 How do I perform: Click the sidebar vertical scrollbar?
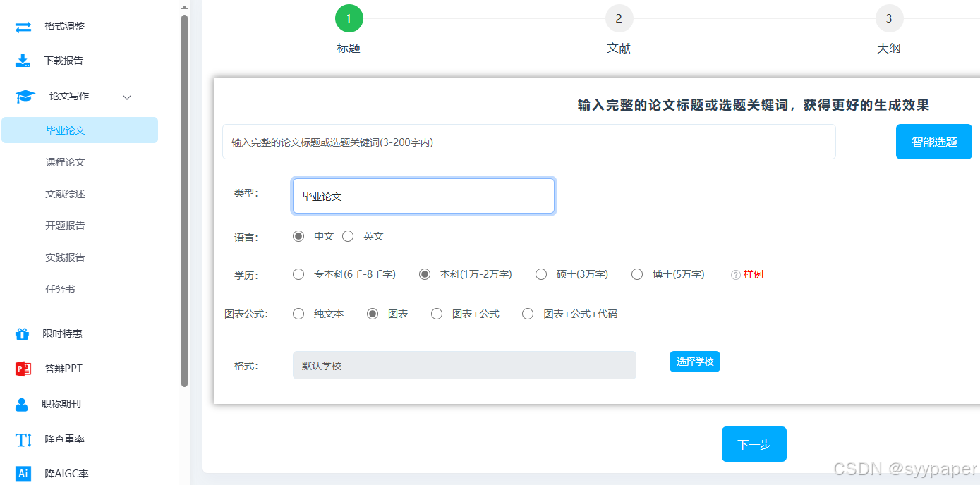(x=185, y=201)
